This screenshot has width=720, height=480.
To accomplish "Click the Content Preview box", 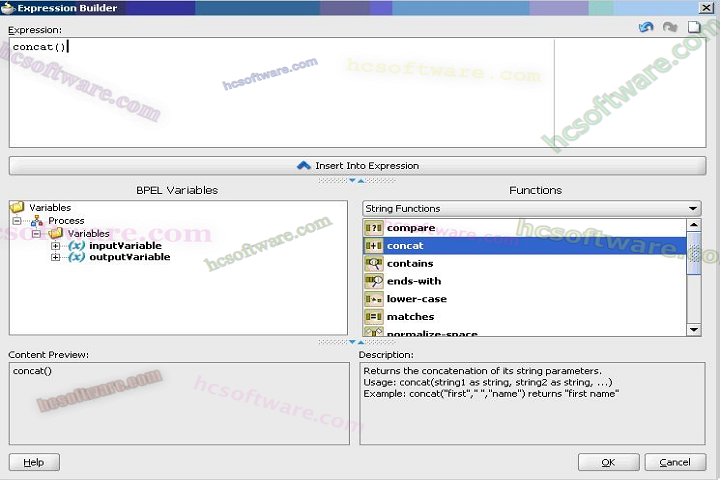I will click(x=179, y=403).
